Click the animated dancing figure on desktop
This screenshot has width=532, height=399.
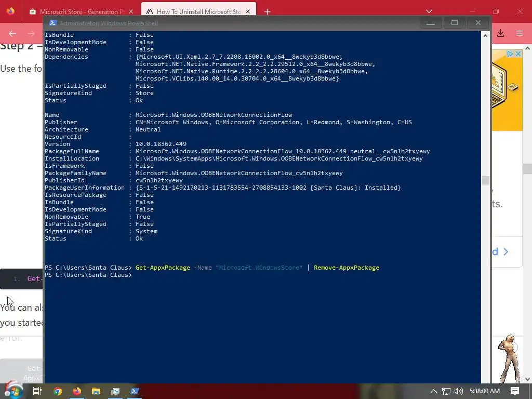coord(509,358)
